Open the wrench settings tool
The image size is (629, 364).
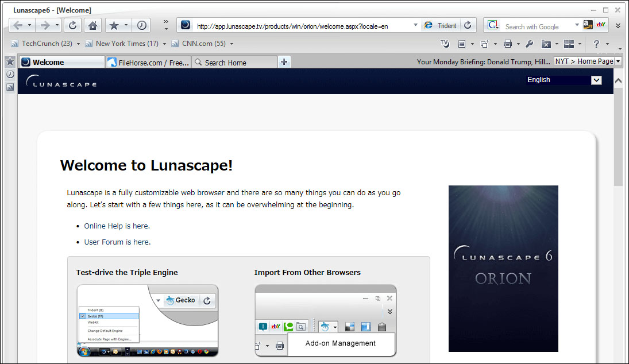[530, 44]
